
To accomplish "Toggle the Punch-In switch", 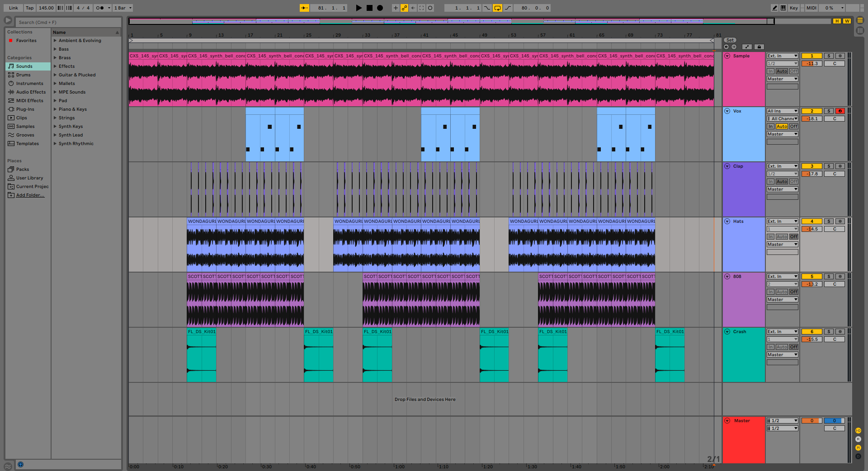I will (x=487, y=8).
